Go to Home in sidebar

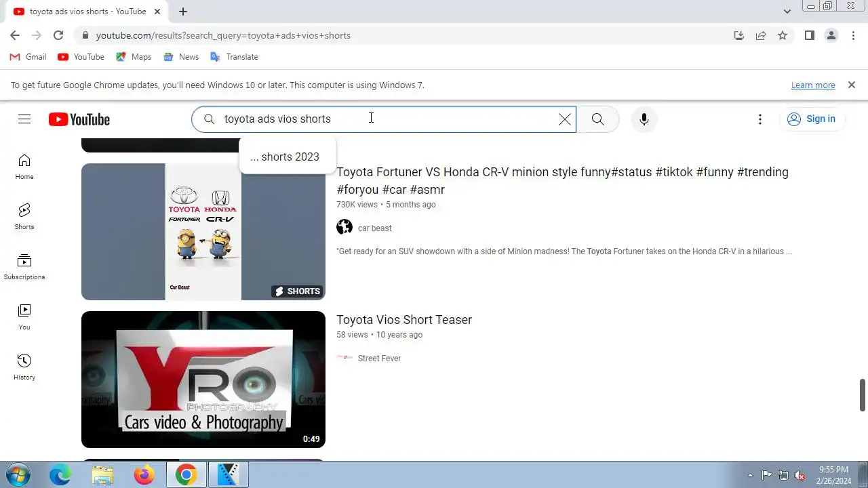tap(24, 167)
